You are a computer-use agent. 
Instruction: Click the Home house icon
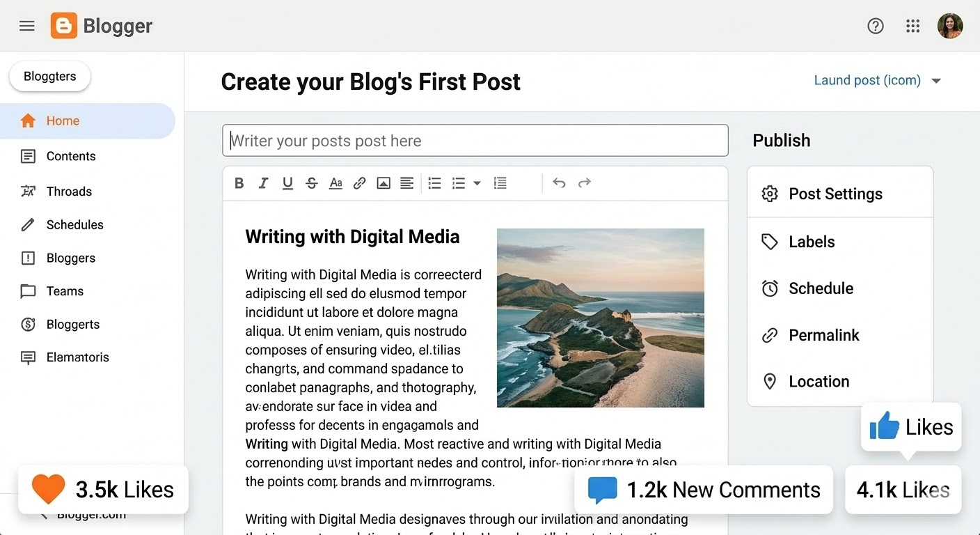tap(28, 121)
